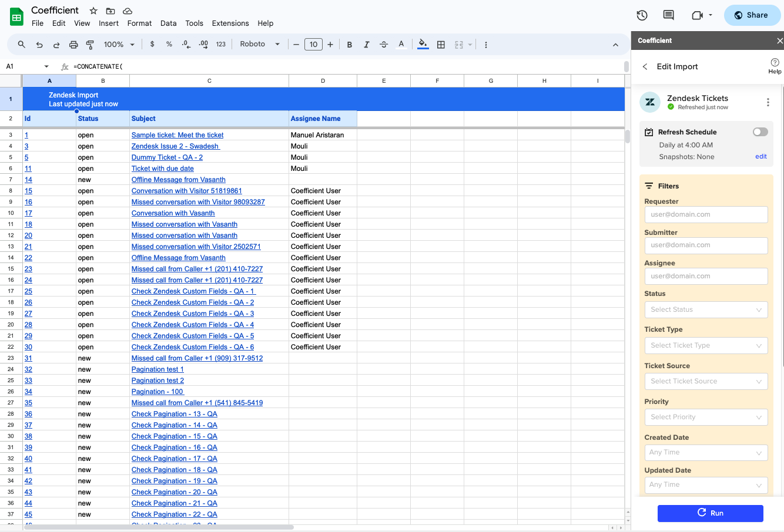Open the Insert menu
The width and height of the screenshot is (784, 532).
pyautogui.click(x=109, y=23)
